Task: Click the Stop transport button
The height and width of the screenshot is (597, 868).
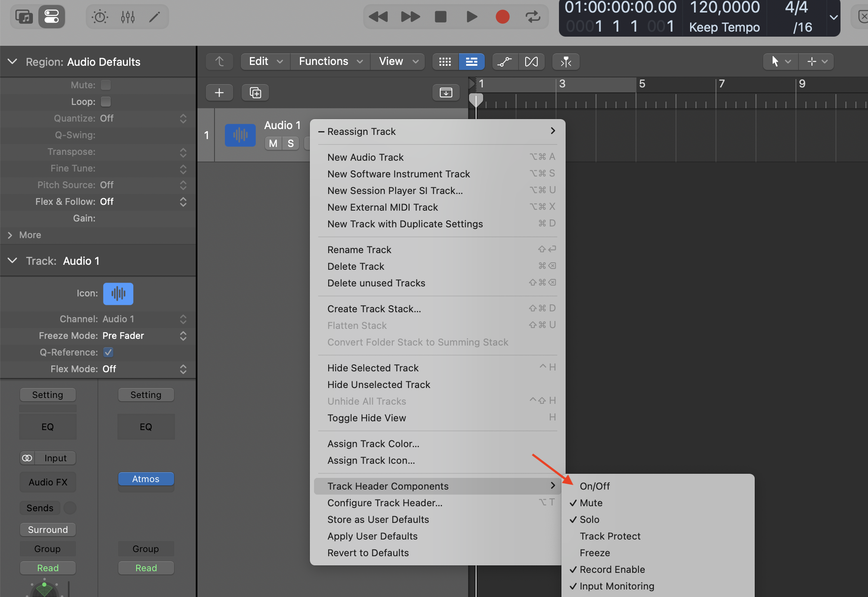Action: 441,17
